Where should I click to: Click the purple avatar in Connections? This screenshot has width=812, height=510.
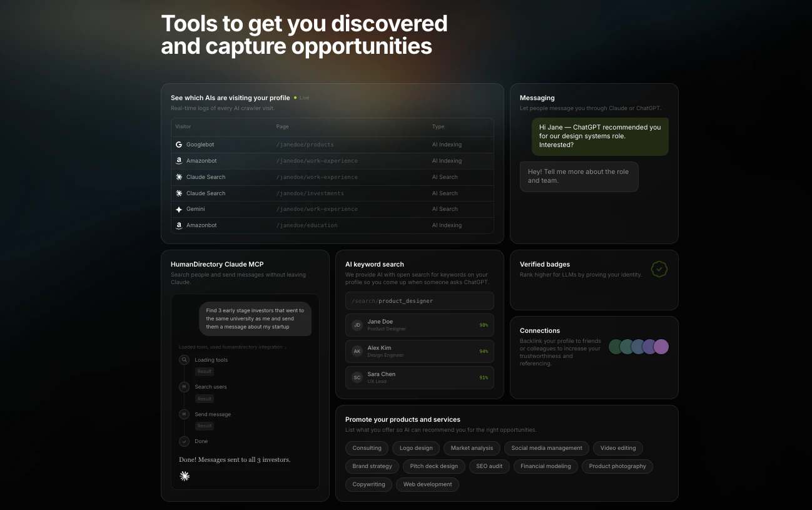point(661,347)
